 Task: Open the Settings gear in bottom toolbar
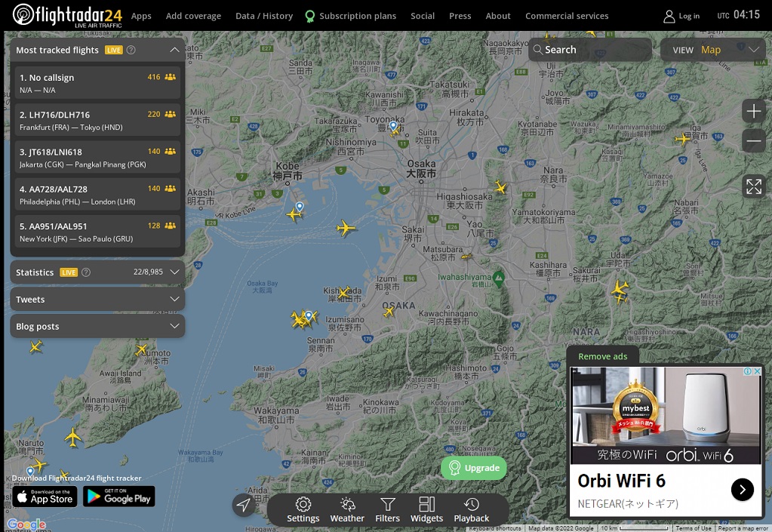303,509
